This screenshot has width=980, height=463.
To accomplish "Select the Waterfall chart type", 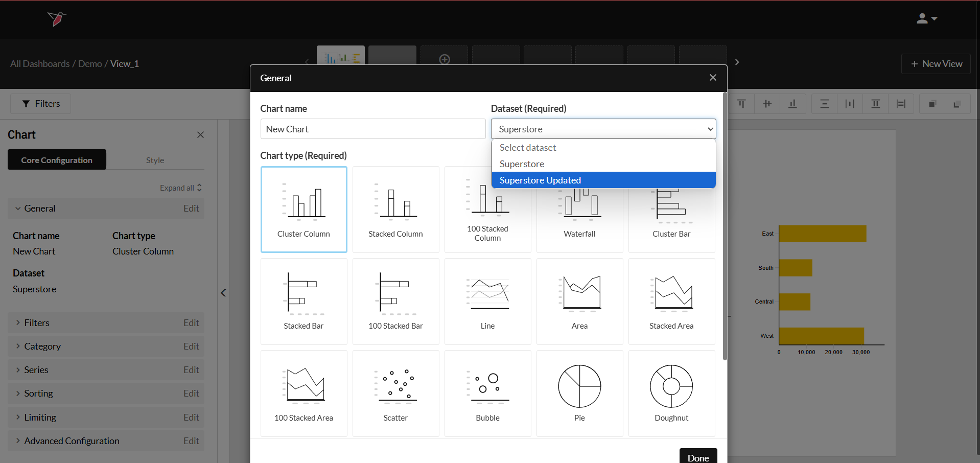I will pos(579,220).
